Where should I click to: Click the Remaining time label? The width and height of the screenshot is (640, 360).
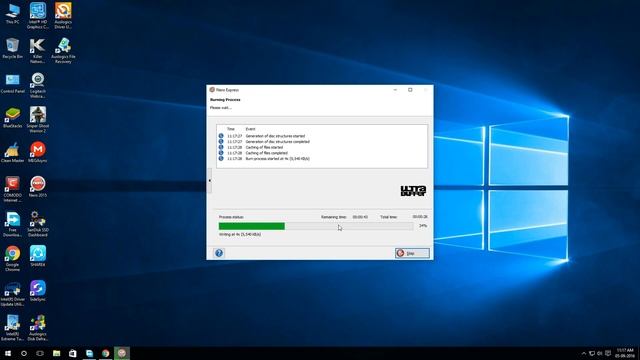(x=333, y=217)
